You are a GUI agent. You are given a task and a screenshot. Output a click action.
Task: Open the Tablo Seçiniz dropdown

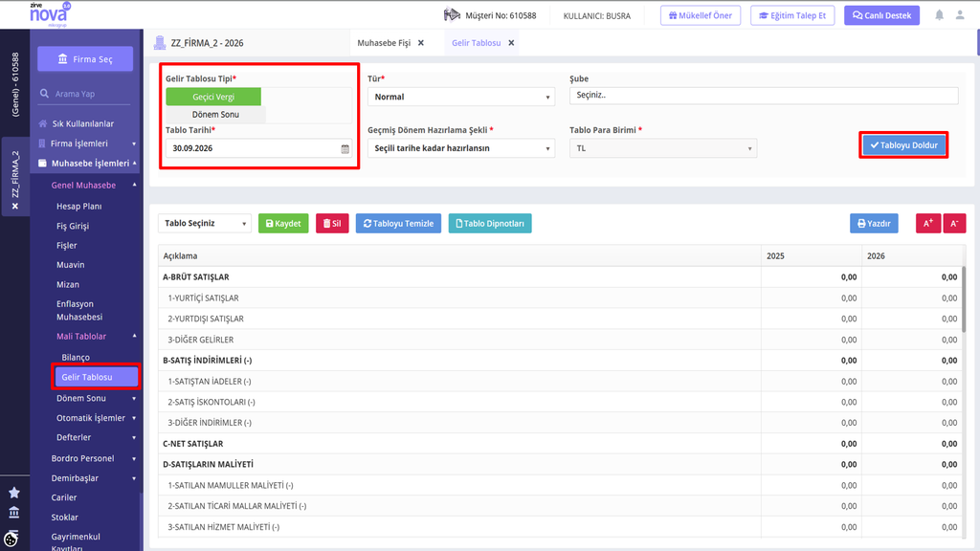click(x=205, y=224)
